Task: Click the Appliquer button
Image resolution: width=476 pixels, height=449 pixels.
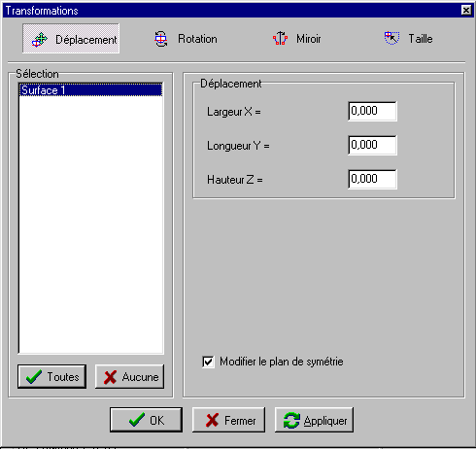Action: pos(314,420)
